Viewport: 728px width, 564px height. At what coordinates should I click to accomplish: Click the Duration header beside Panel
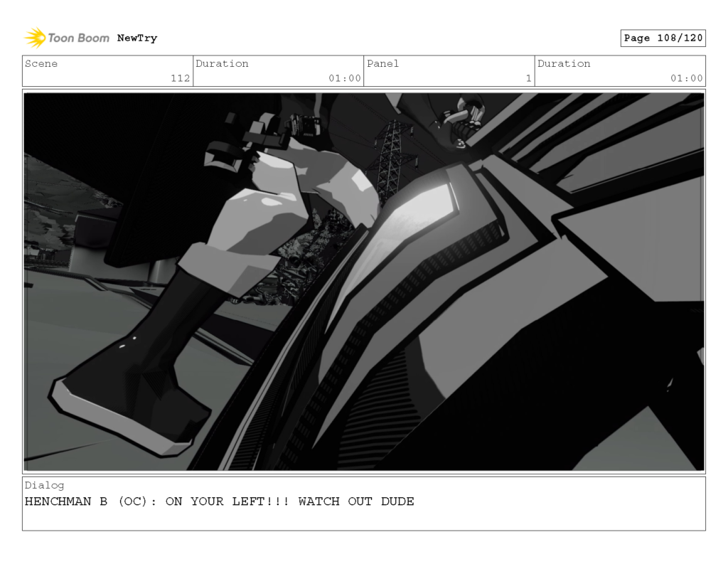coord(564,63)
